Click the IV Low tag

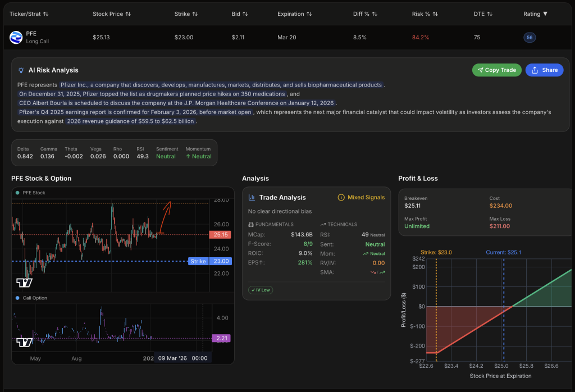[261, 290]
